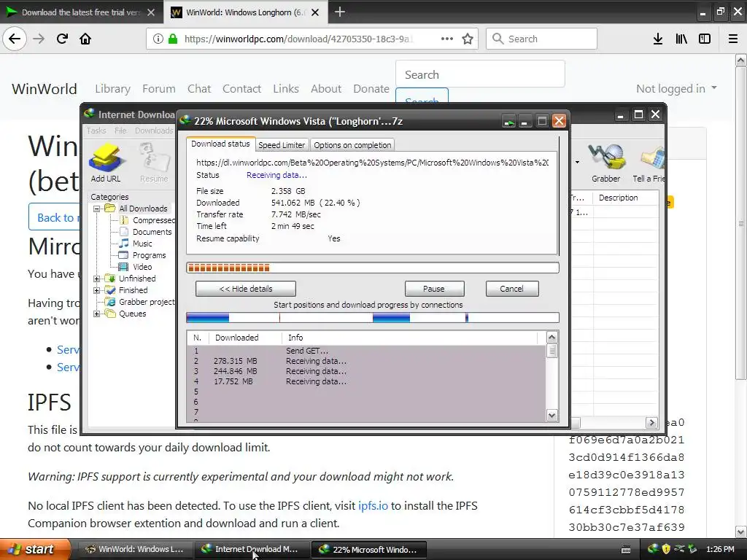The width and height of the screenshot is (747, 560).
Task: Click the WinWorld page search field
Action: tap(480, 74)
